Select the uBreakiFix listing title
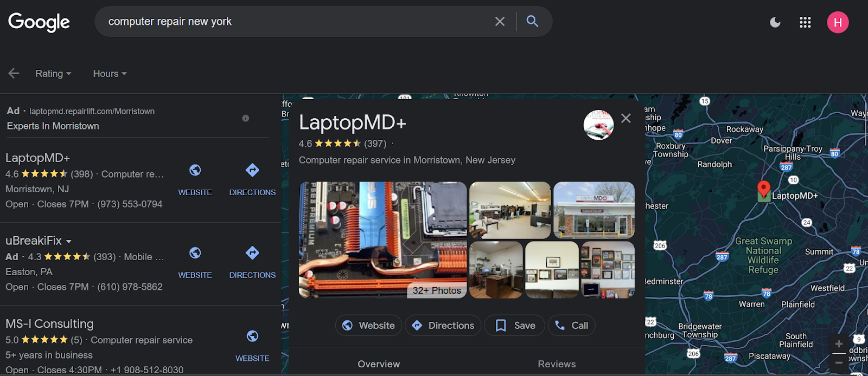This screenshot has height=376, width=868. click(x=34, y=241)
